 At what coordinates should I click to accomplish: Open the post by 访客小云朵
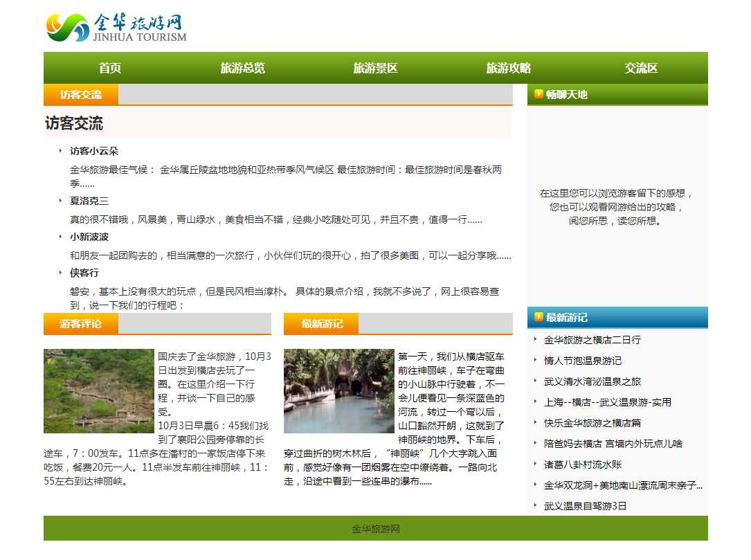click(x=94, y=151)
